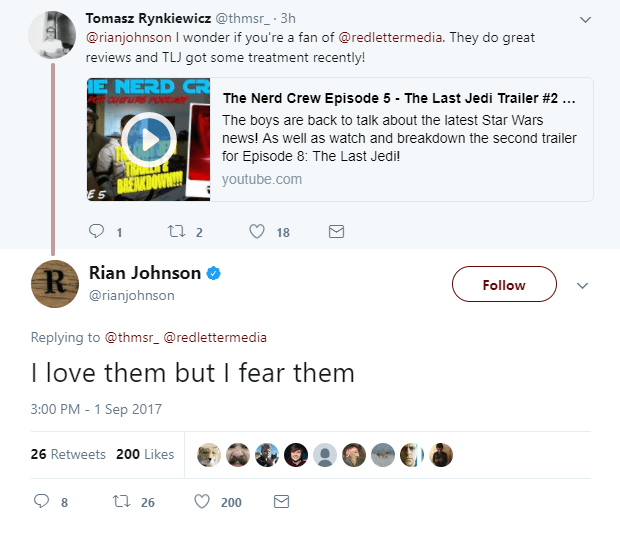Open Tomasz Rynkiewicz's profile picture

(52, 35)
